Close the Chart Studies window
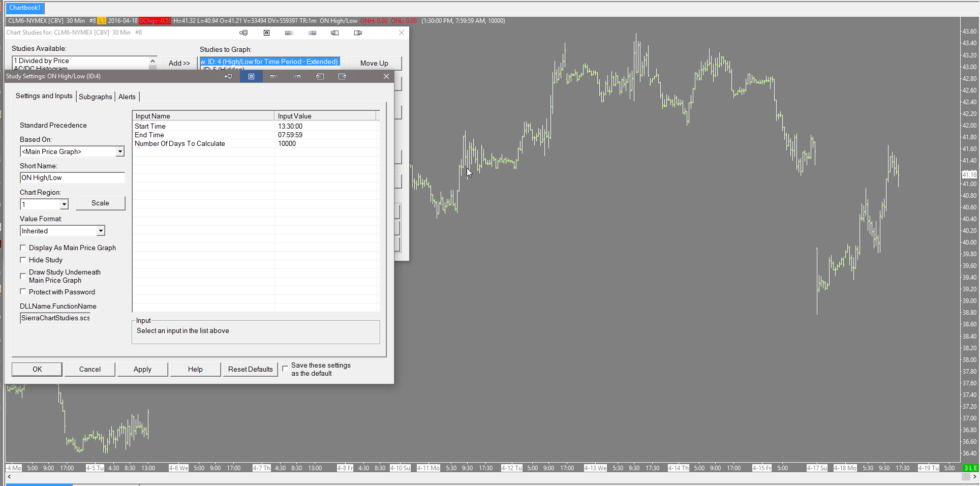This screenshot has height=486, width=980. point(402,33)
